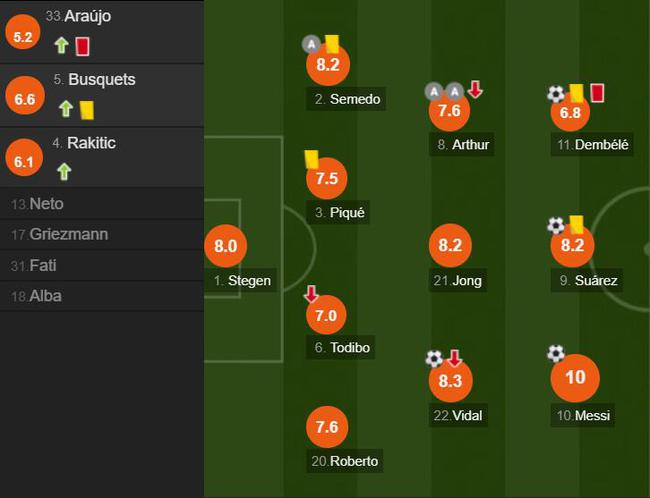
Task: Open Jong's 8.2 rating circle
Action: [449, 246]
